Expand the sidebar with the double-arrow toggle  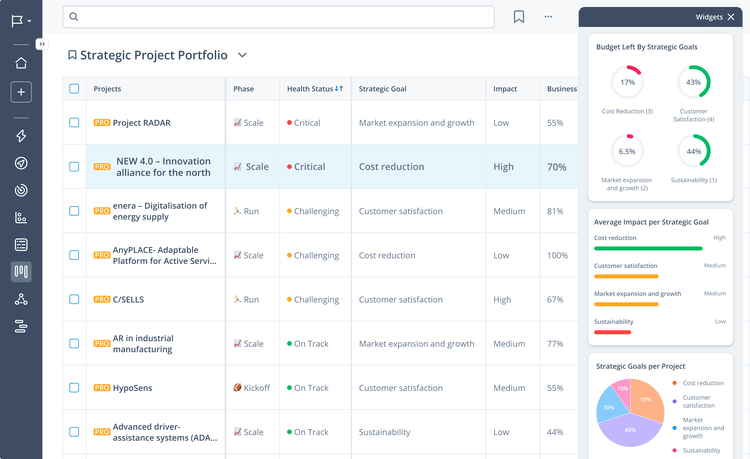(x=41, y=44)
